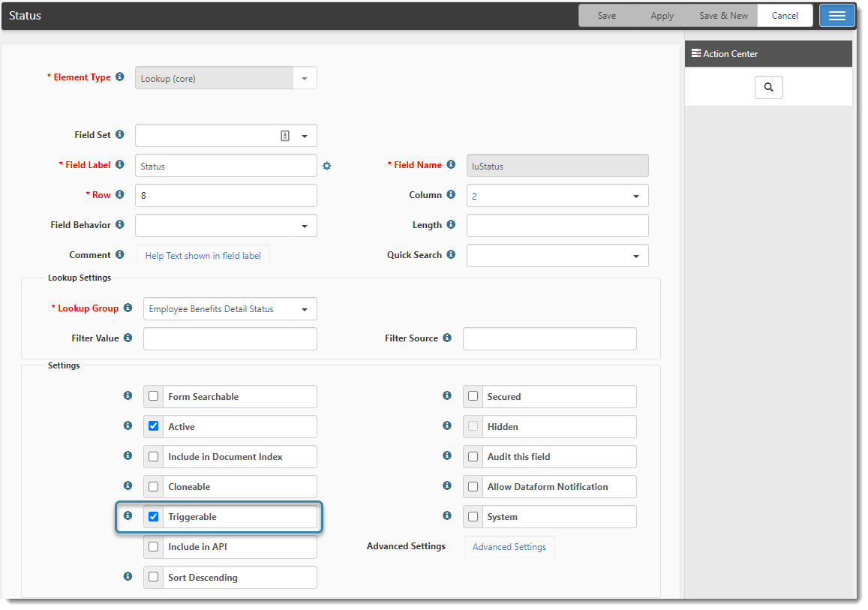Click the info icon beside Triggerable

click(x=128, y=516)
